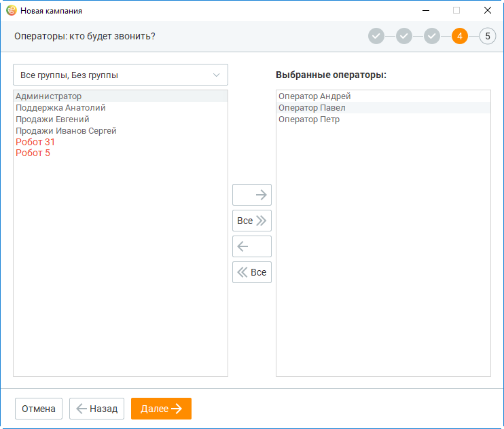This screenshot has width=504, height=429.
Task: Click current step 4 circle
Action: (x=460, y=36)
